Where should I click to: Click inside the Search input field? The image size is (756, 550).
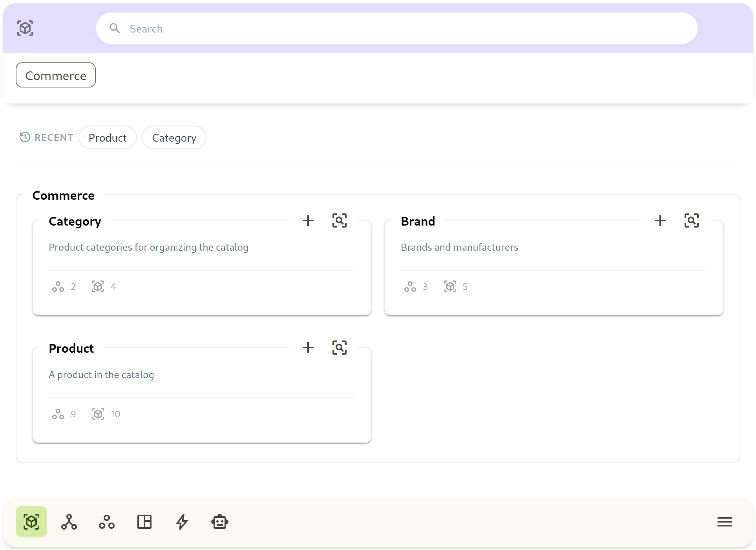tap(275, 28)
